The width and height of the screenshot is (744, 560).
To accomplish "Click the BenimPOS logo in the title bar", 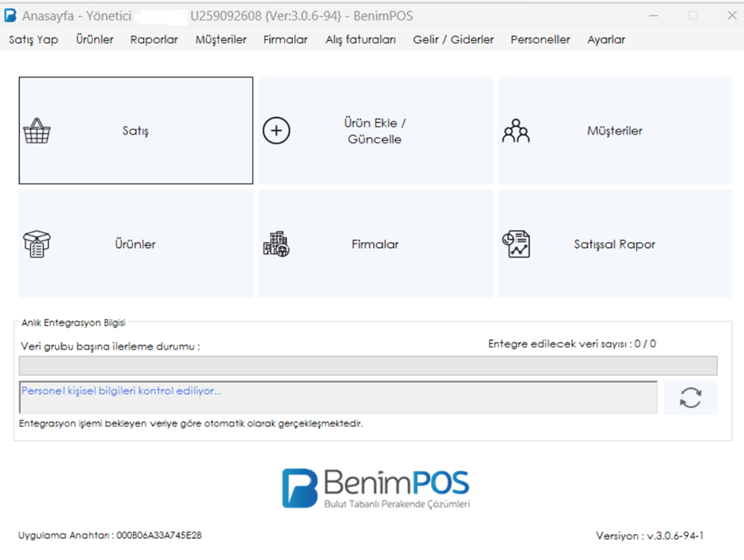I will coord(10,16).
